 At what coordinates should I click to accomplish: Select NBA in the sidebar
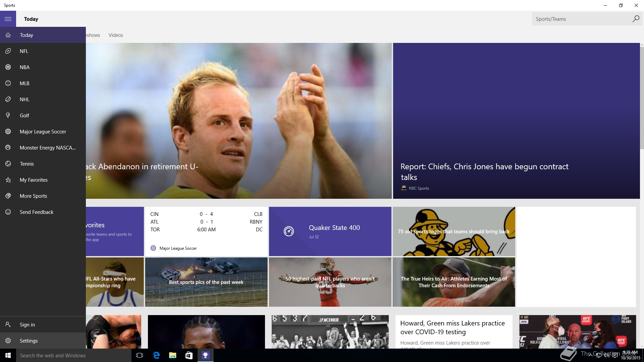[x=43, y=67]
